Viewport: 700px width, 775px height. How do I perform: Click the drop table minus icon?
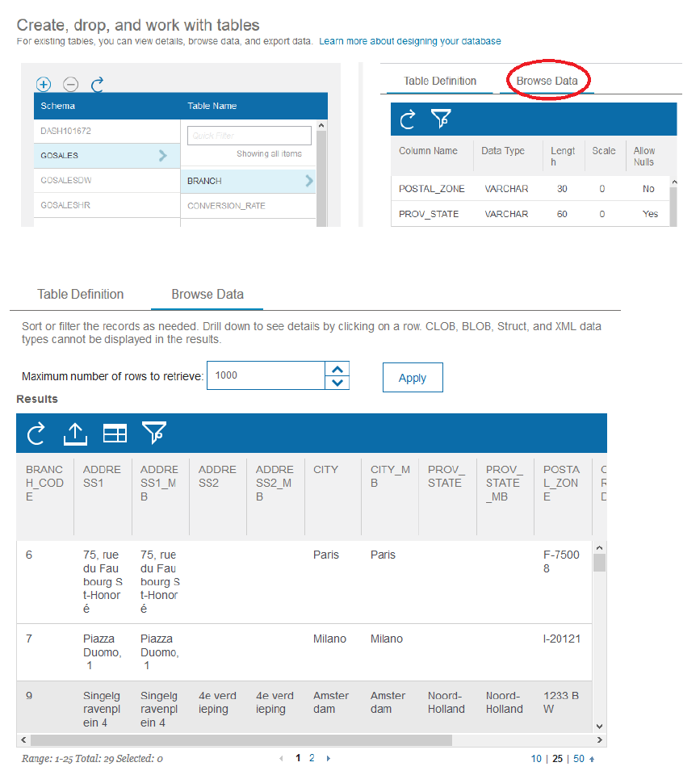point(71,85)
